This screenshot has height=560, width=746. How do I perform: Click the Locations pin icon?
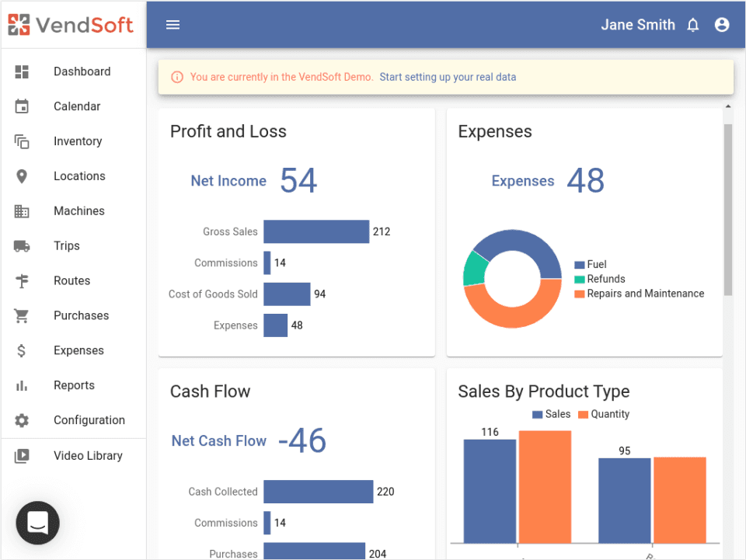(x=22, y=176)
